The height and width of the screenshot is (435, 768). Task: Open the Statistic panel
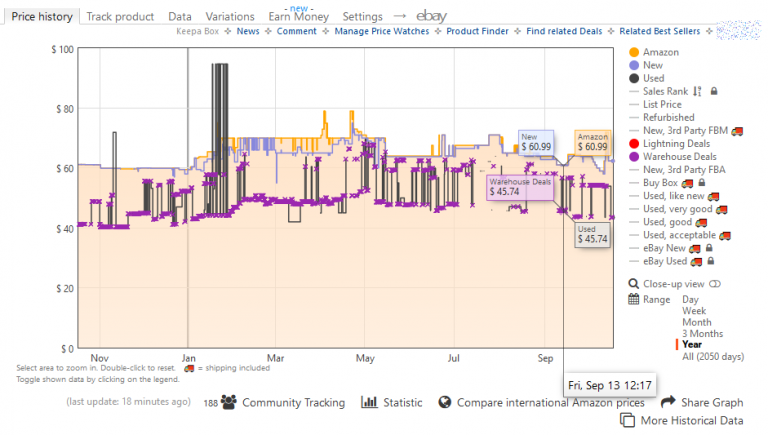(x=403, y=403)
